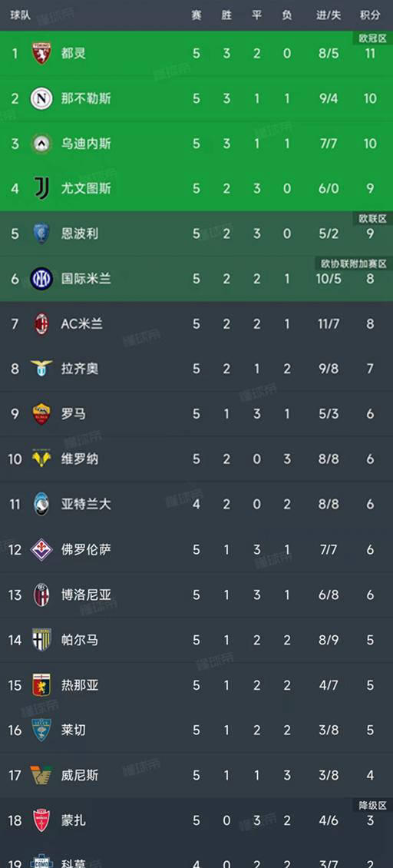Image resolution: width=393 pixels, height=868 pixels.
Task: Click the Inter Milan crest
Action: click(x=41, y=278)
